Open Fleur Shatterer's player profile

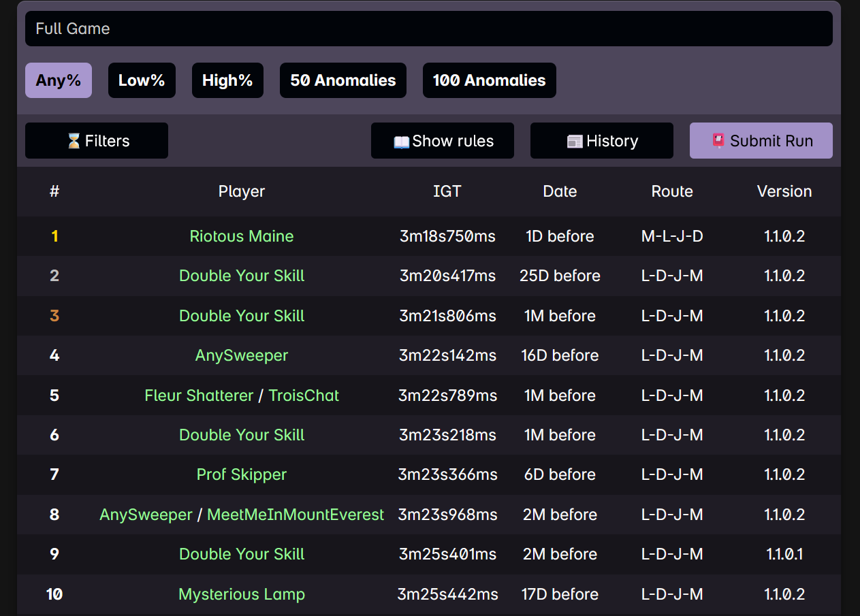click(x=199, y=395)
